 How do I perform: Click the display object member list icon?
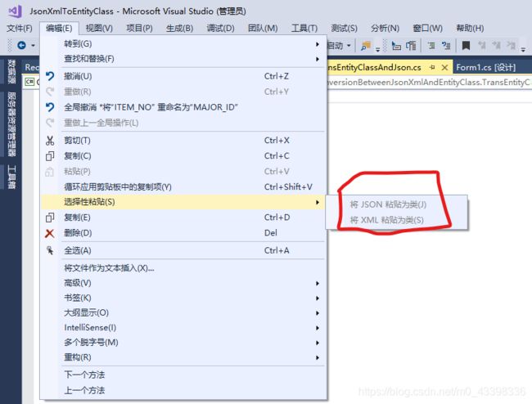[396, 46]
